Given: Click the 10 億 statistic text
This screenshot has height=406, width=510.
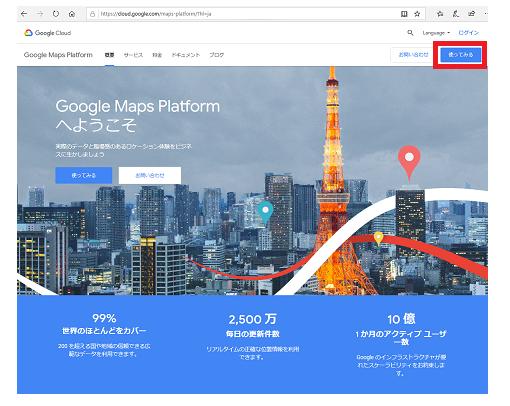Looking at the screenshot, I should click(x=401, y=319).
